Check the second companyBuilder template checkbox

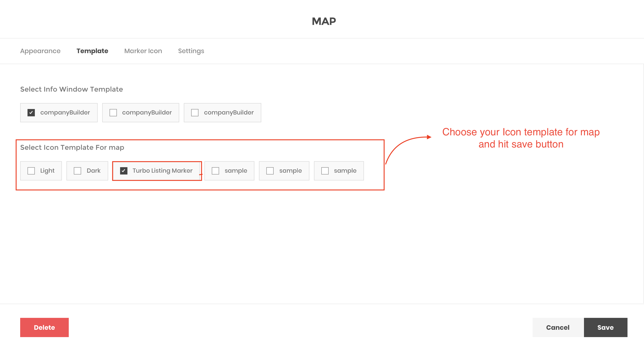coord(113,113)
